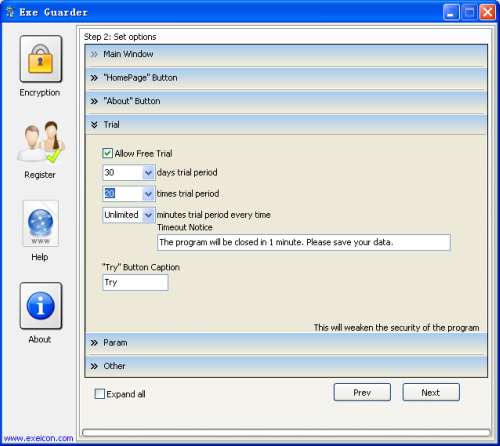Click the Register label text

(40, 175)
